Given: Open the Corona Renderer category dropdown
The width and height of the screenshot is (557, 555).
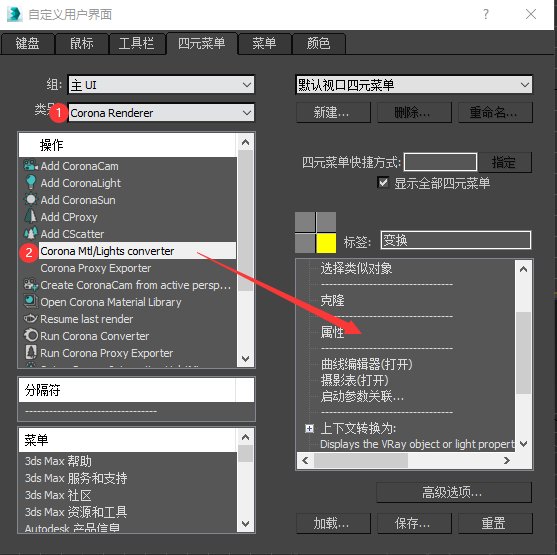Looking at the screenshot, I should pos(161,113).
